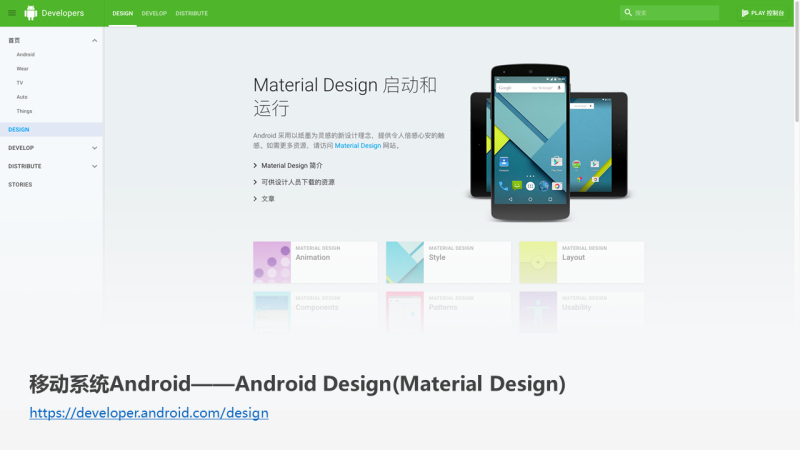Click the Material Design 启动和运行 heading

point(345,96)
